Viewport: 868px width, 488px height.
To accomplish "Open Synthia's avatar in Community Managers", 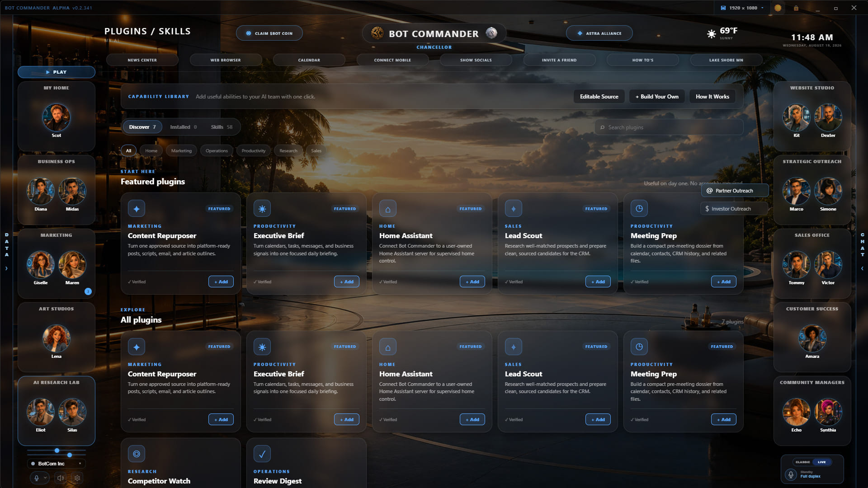I will [x=828, y=412].
